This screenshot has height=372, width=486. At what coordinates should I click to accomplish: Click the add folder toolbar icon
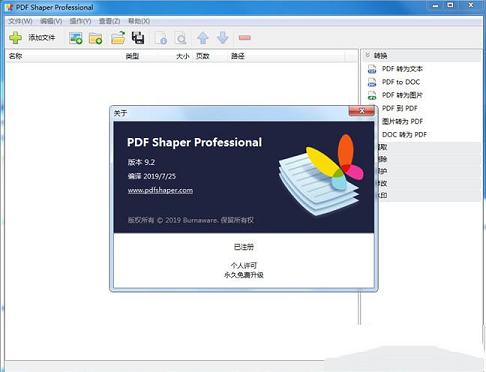click(96, 38)
